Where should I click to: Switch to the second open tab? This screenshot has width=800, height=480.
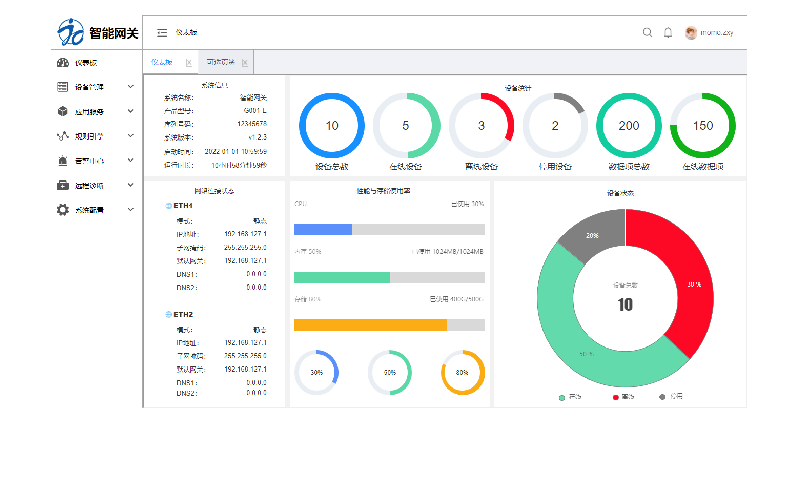coord(220,63)
